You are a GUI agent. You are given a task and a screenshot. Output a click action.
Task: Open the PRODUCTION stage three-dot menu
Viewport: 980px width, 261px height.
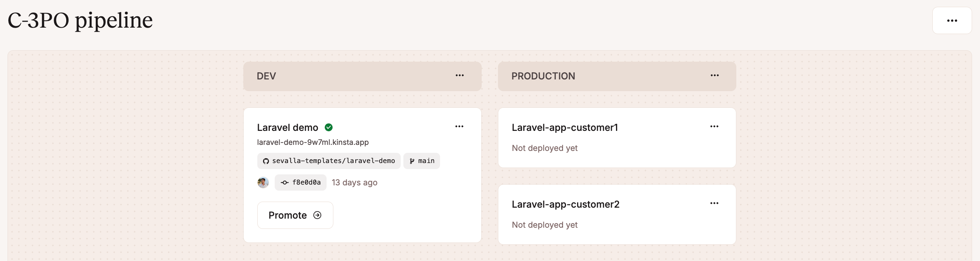pyautogui.click(x=714, y=76)
